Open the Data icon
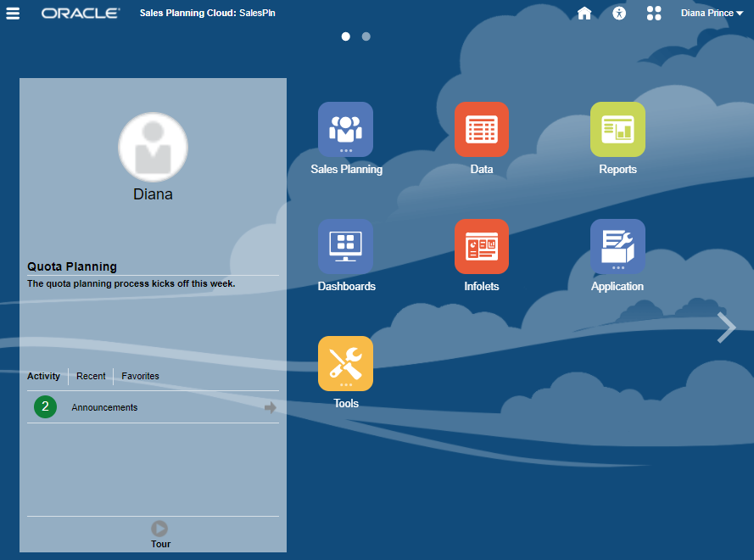This screenshot has height=560, width=754. coord(481,130)
